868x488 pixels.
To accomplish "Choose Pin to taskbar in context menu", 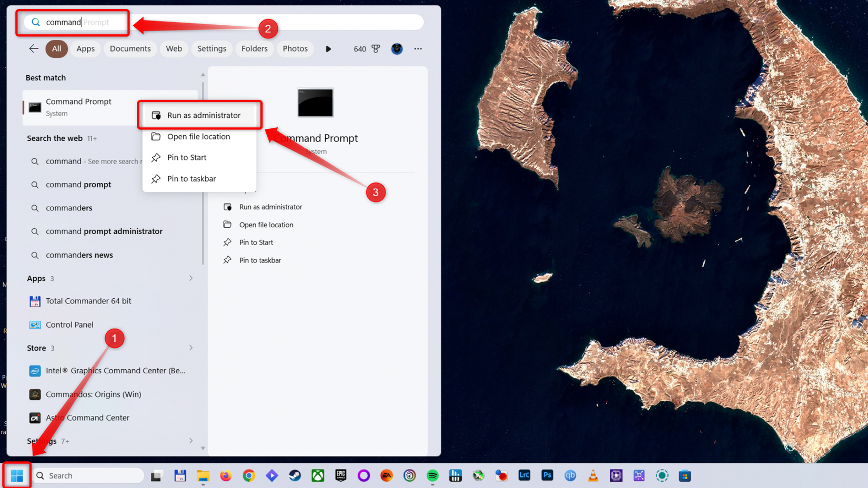I will click(x=191, y=179).
